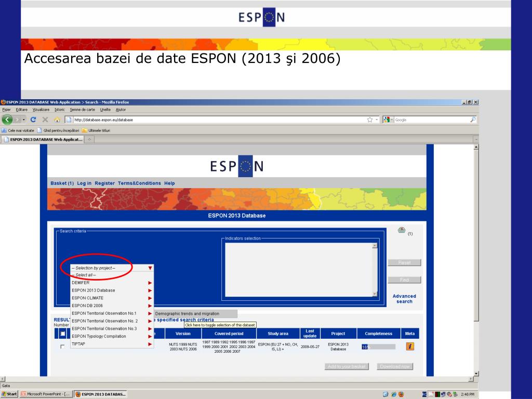Open Advanced search link

click(x=404, y=299)
